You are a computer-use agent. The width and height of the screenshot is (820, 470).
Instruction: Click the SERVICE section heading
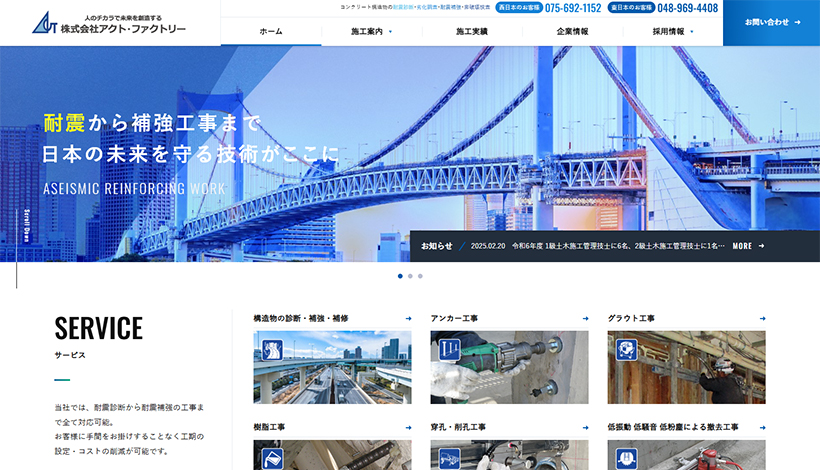tap(98, 328)
